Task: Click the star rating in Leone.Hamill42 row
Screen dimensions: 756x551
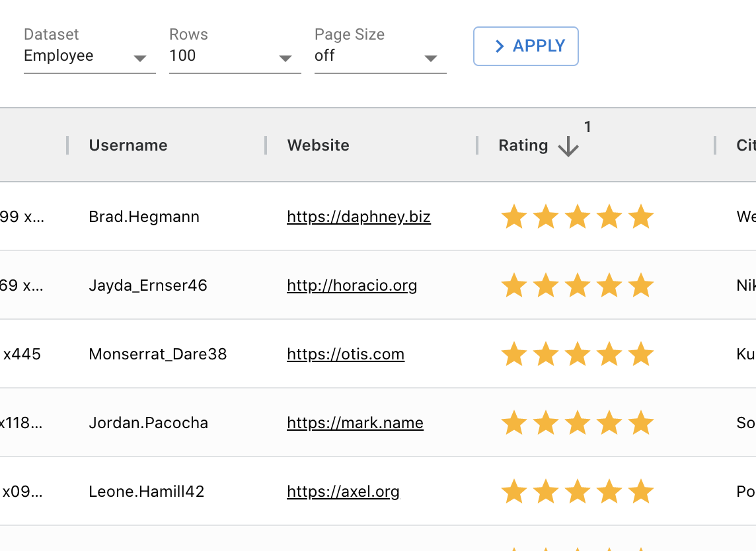Action: [x=578, y=492]
